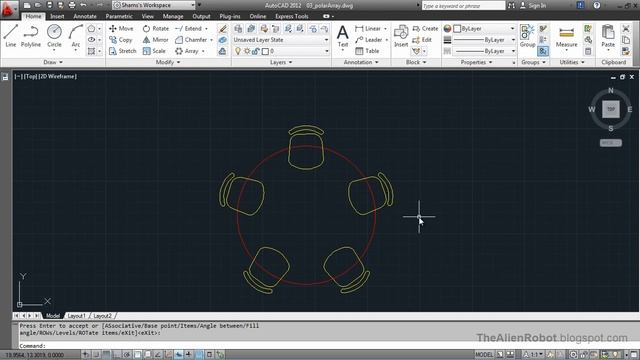
Task: Switch to the Output ribbon tab
Action: (201, 16)
